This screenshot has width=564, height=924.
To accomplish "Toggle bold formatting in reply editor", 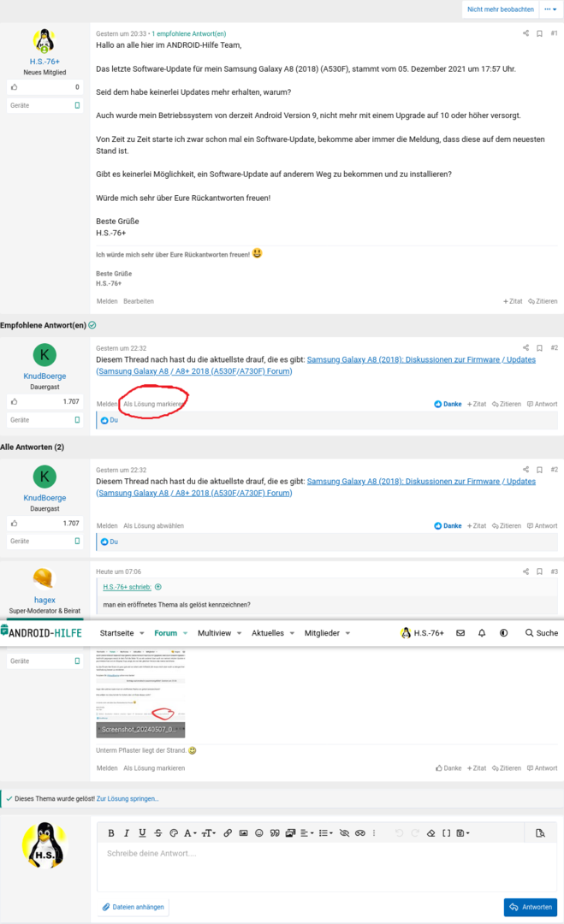I will coord(111,833).
